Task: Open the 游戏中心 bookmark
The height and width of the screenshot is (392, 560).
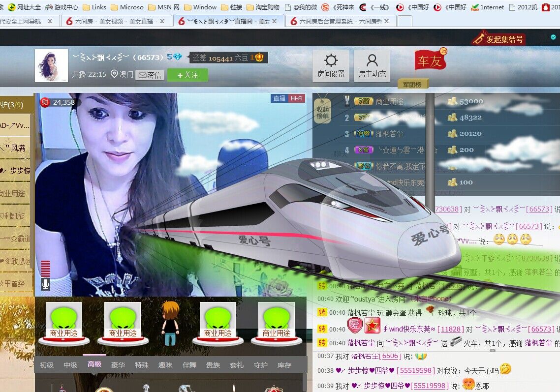Action: coord(62,7)
